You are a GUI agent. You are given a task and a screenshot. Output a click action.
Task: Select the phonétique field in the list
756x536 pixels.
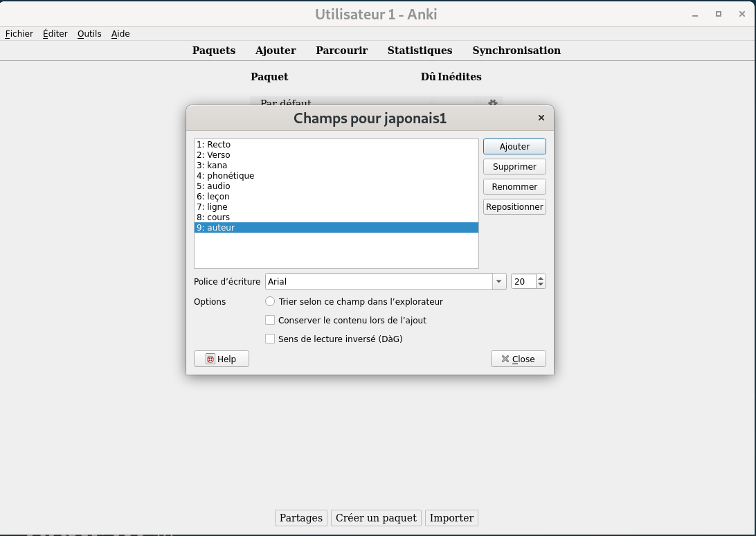point(231,176)
